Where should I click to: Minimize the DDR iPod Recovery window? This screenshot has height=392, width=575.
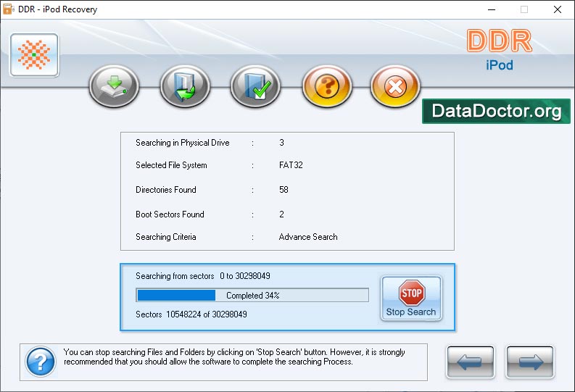tap(492, 9)
